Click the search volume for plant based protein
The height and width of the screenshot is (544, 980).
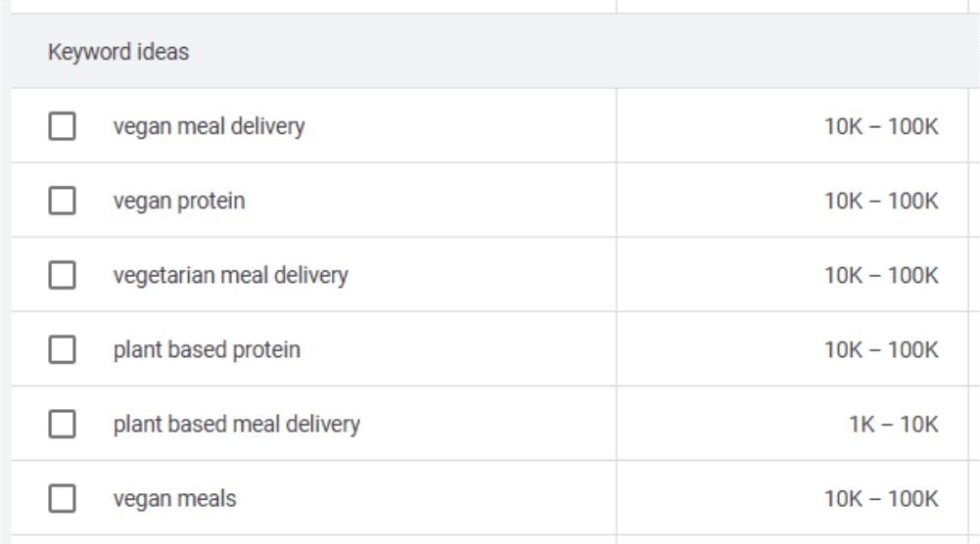click(x=881, y=350)
